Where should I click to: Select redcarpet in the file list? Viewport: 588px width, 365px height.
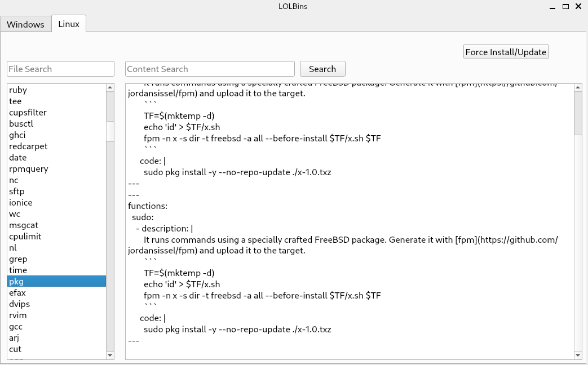pos(56,146)
